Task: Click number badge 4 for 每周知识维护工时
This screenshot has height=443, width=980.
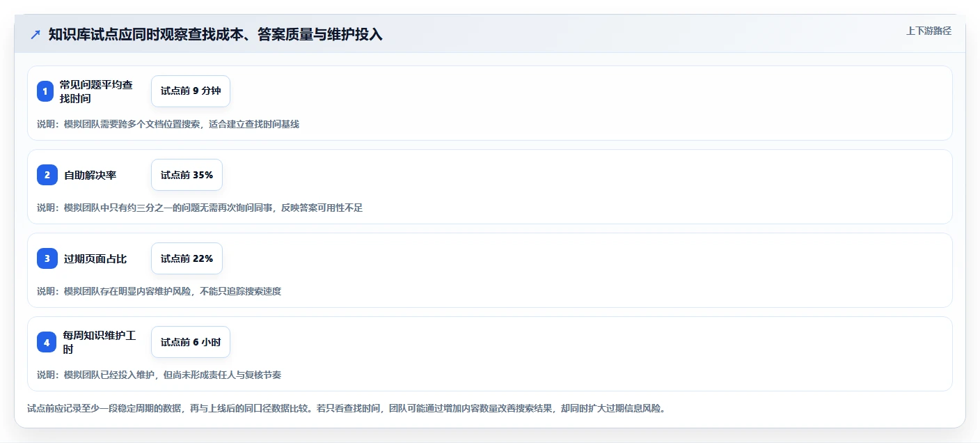Action: 47,342
